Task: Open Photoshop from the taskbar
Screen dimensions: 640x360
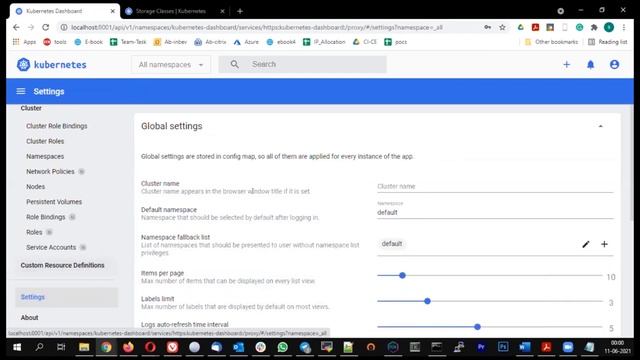Action: click(x=503, y=347)
